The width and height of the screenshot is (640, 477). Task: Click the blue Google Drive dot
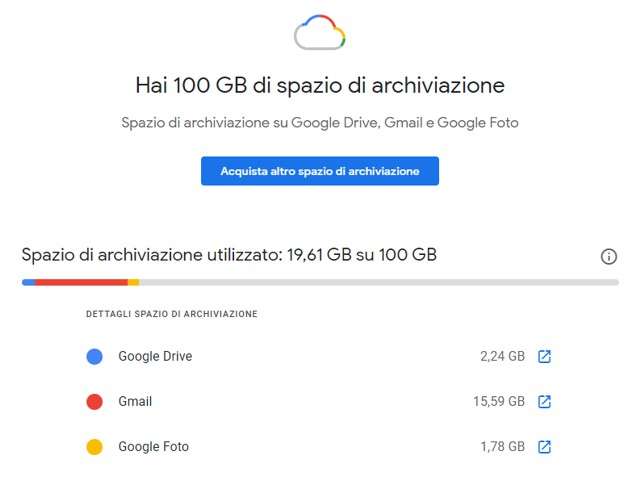(x=95, y=357)
